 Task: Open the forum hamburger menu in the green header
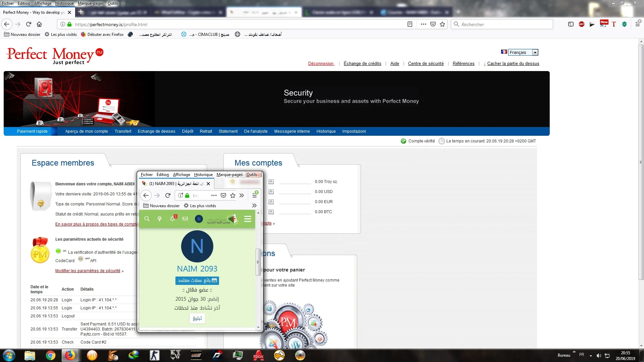pyautogui.click(x=248, y=219)
